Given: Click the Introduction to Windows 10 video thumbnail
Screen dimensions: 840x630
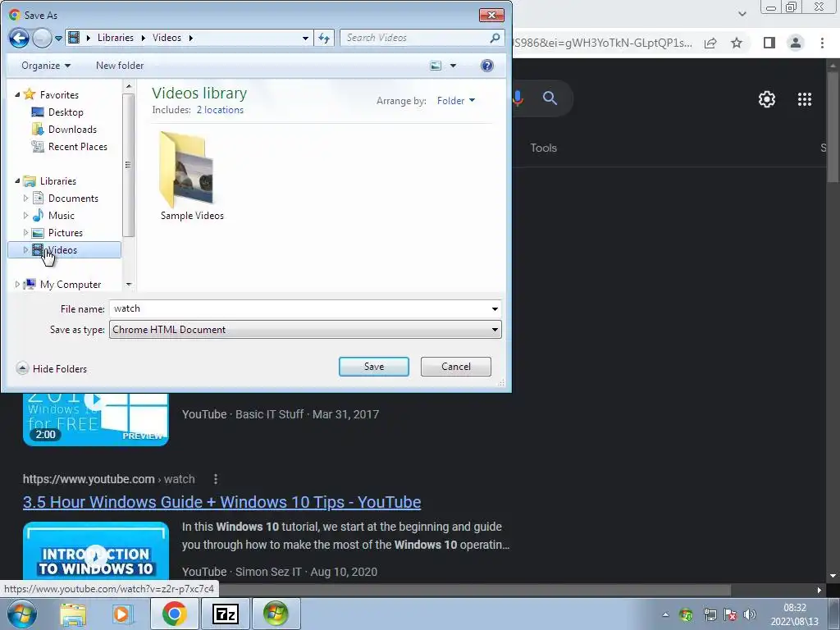Looking at the screenshot, I should [96, 551].
